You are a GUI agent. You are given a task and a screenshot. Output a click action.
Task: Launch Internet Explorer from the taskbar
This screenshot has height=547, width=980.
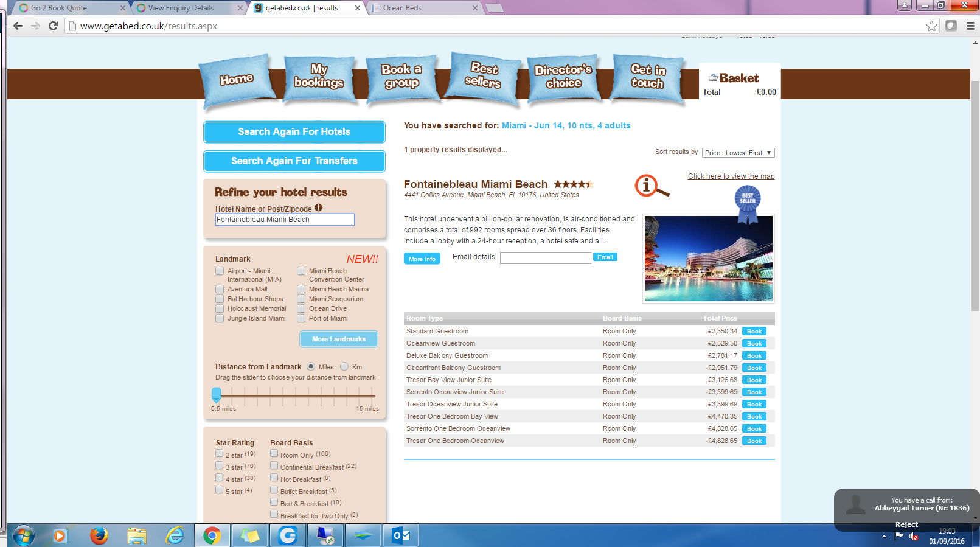175,535
